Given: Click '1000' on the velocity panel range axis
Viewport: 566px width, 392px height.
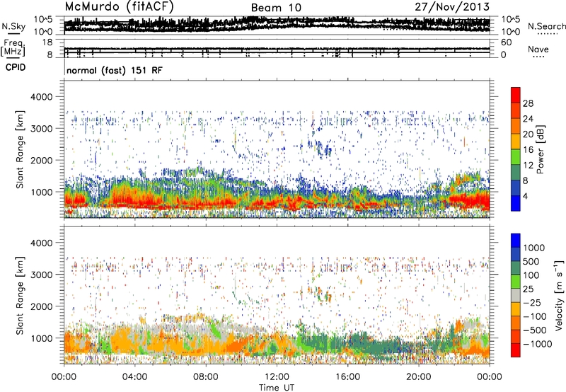Looking at the screenshot, I should (x=42, y=338).
